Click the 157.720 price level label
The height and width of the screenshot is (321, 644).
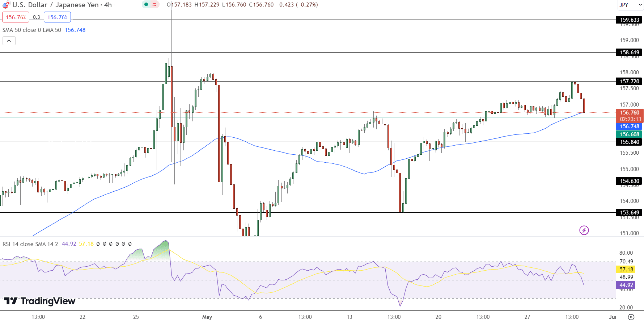[630, 82]
